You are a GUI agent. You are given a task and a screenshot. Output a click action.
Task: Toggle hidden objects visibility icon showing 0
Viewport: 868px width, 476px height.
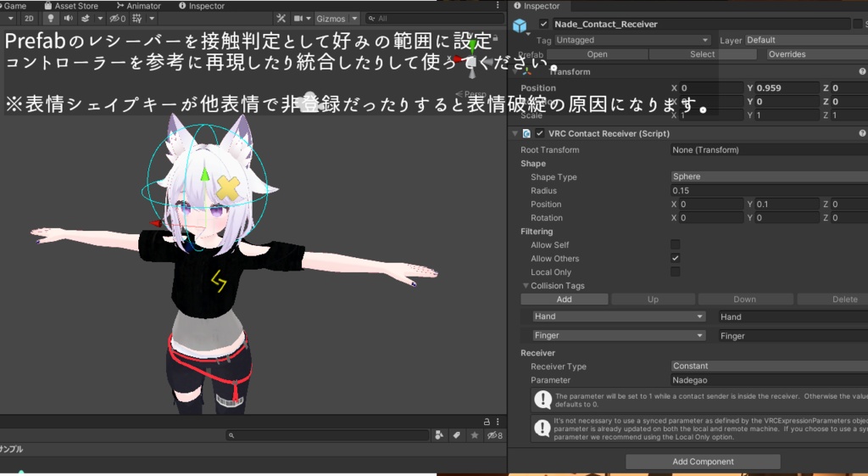coord(117,19)
